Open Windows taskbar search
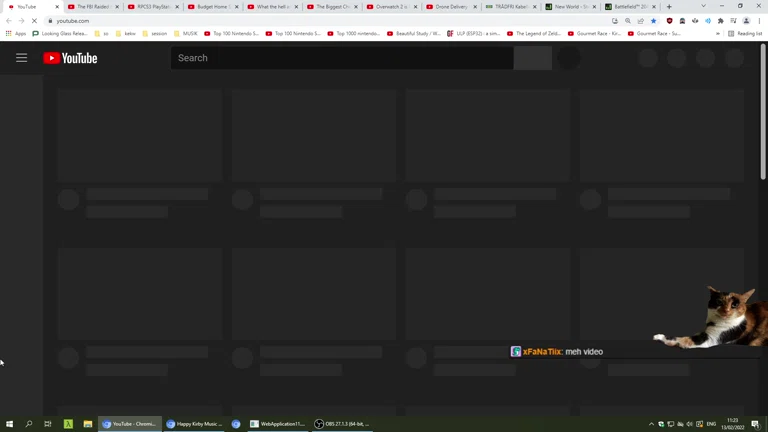The height and width of the screenshot is (432, 768). 28,424
